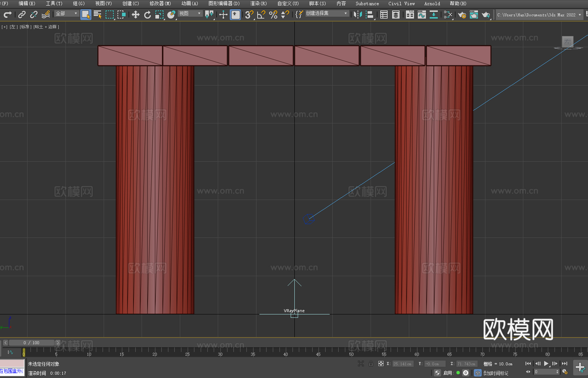Open Mini Curve Editor toggle

(10, 352)
